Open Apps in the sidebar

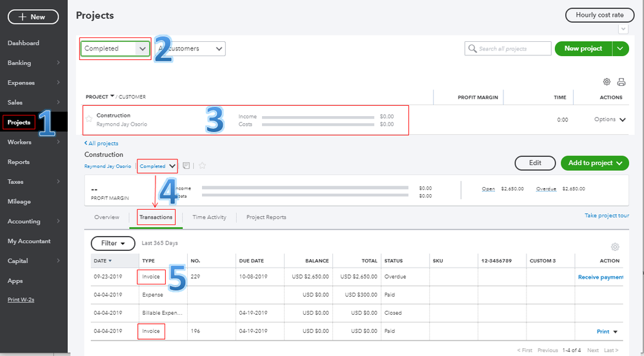click(15, 281)
